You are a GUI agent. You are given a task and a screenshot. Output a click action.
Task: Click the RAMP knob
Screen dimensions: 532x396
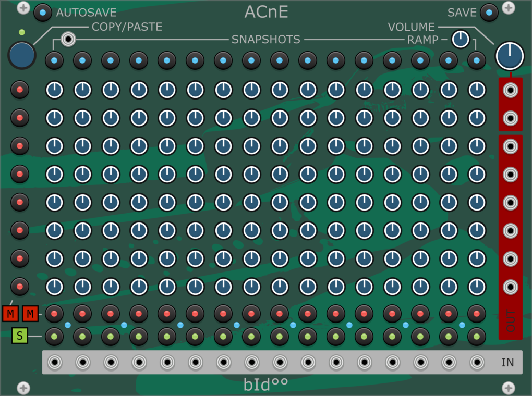pyautogui.click(x=461, y=39)
